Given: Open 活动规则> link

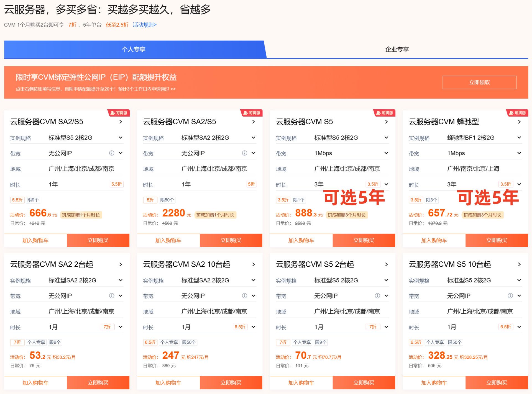Looking at the screenshot, I should pyautogui.click(x=145, y=25).
